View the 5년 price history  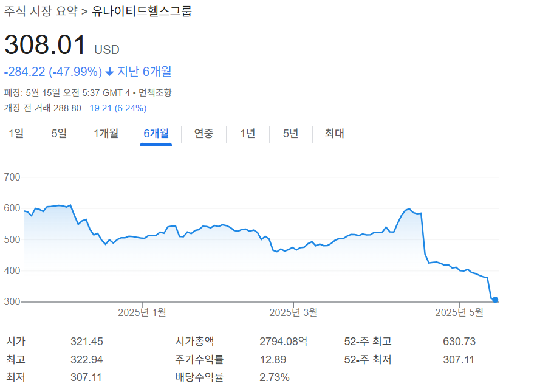click(x=290, y=134)
